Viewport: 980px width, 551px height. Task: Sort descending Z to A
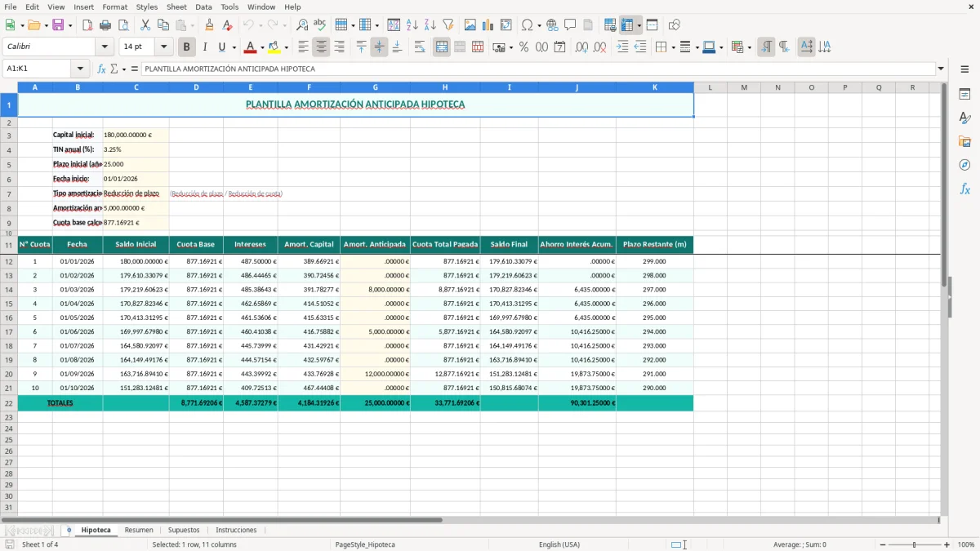[430, 25]
